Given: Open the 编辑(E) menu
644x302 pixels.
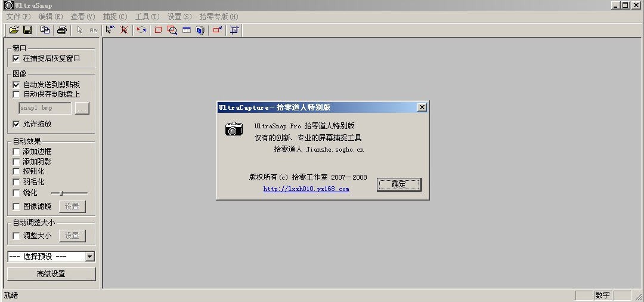Looking at the screenshot, I should point(51,17).
